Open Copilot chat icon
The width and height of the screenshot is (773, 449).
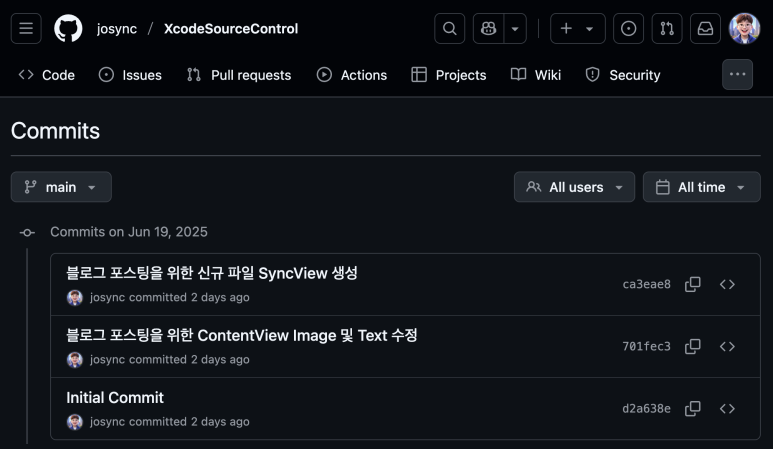pyautogui.click(x=489, y=29)
